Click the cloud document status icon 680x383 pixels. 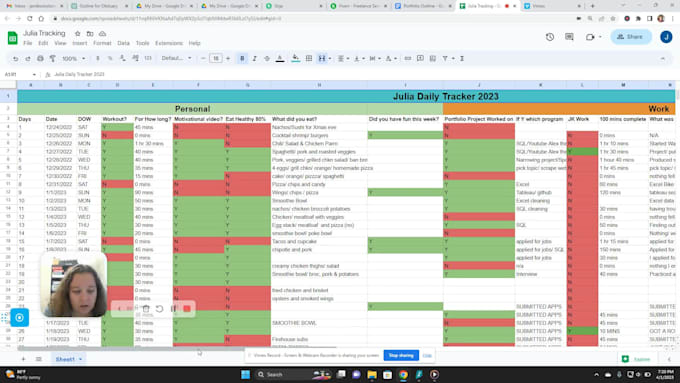tap(102, 33)
